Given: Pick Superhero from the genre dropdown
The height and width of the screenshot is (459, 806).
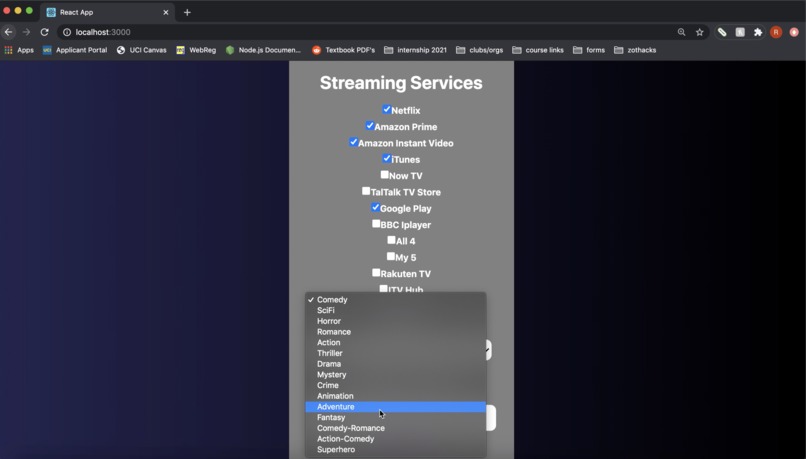Looking at the screenshot, I should point(395,450).
